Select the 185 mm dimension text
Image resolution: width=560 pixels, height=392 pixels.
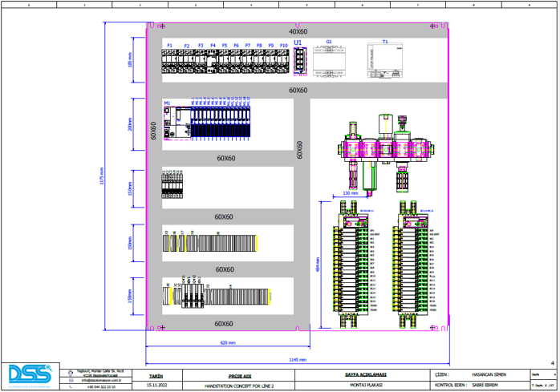pyautogui.click(x=130, y=59)
